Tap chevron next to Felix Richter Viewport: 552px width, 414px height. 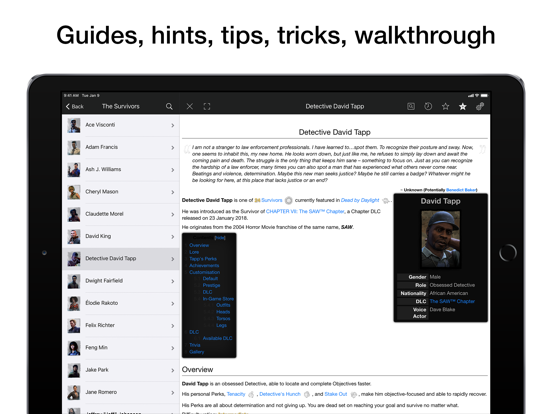(173, 326)
